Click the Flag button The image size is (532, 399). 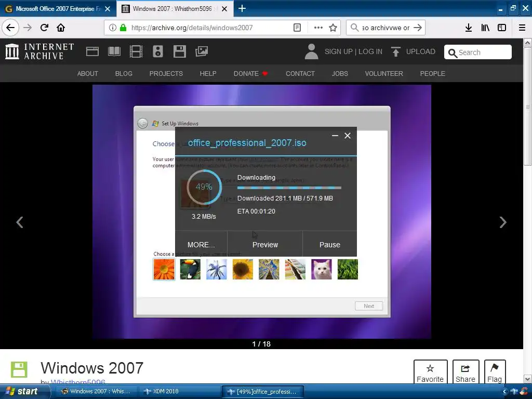495,373
